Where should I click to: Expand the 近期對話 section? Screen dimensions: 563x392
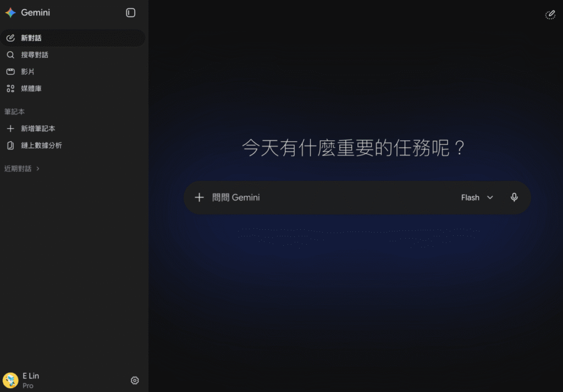(22, 168)
